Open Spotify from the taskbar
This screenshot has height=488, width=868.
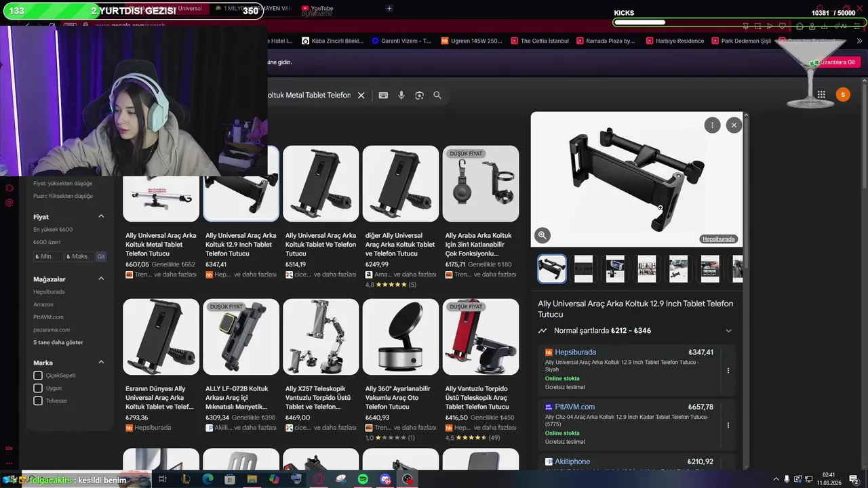[363, 479]
